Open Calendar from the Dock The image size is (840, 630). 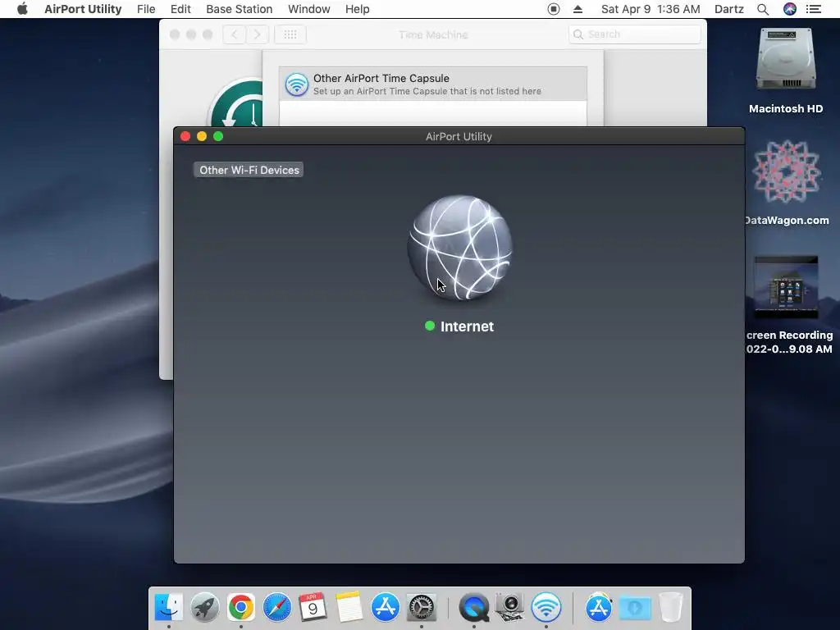point(313,607)
